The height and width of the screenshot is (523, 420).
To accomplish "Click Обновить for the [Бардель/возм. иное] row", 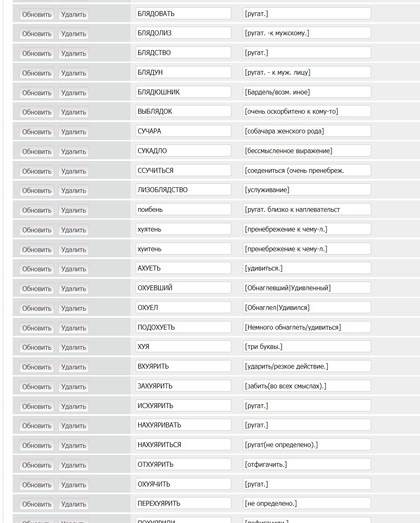I will 37,93.
